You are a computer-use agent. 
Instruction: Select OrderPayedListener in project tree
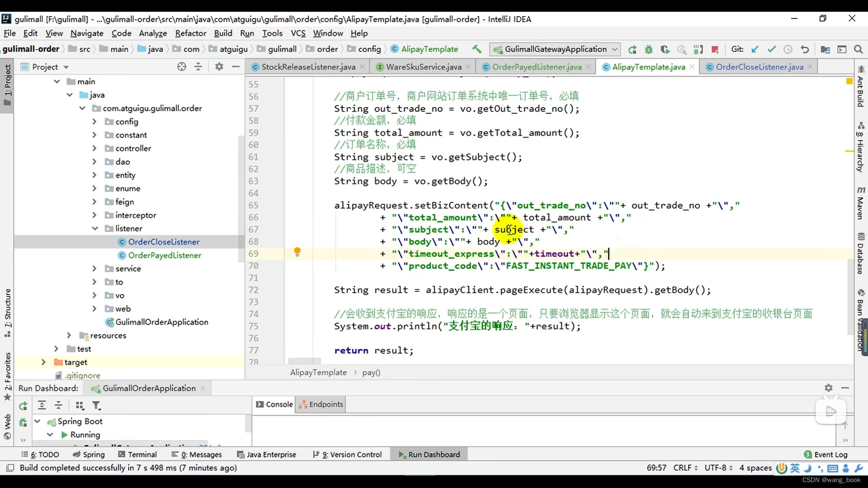pos(165,255)
